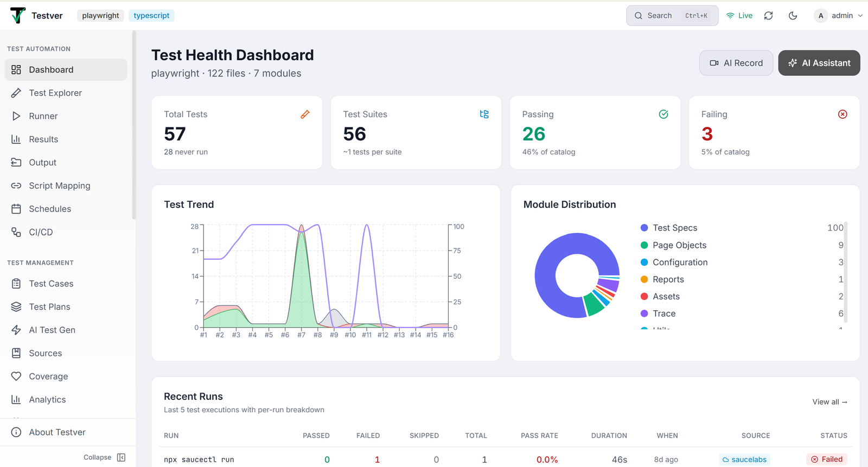Open Test Explorer in sidebar
Viewport: 868px width, 467px height.
click(66, 93)
